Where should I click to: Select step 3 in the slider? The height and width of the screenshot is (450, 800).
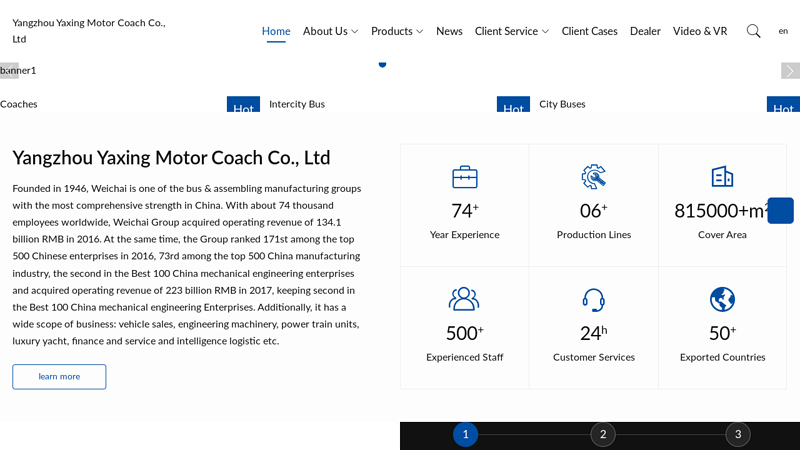(x=738, y=434)
